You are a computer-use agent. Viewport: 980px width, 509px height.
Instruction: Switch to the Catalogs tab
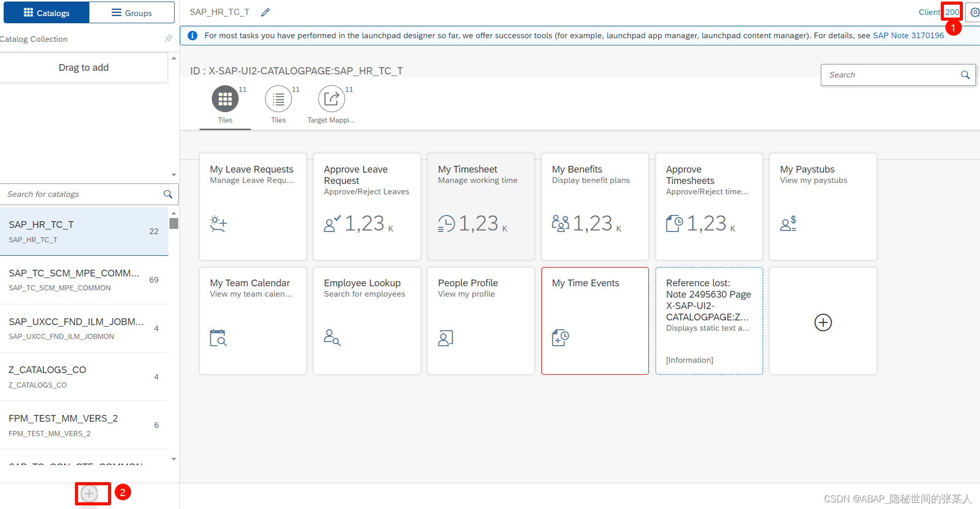point(46,12)
